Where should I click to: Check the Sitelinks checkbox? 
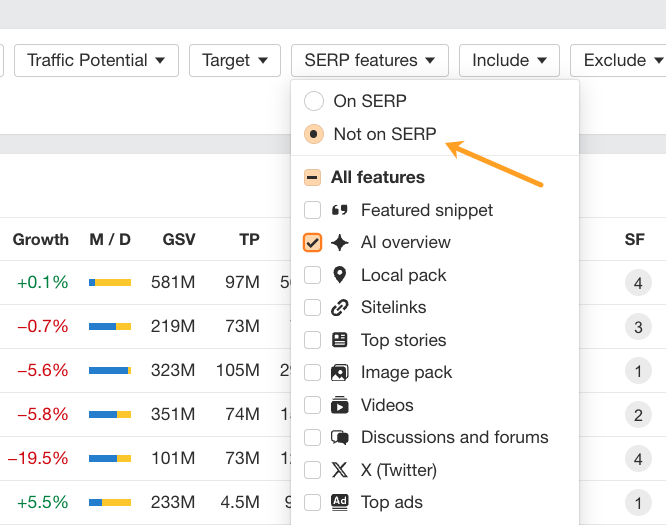click(312, 308)
